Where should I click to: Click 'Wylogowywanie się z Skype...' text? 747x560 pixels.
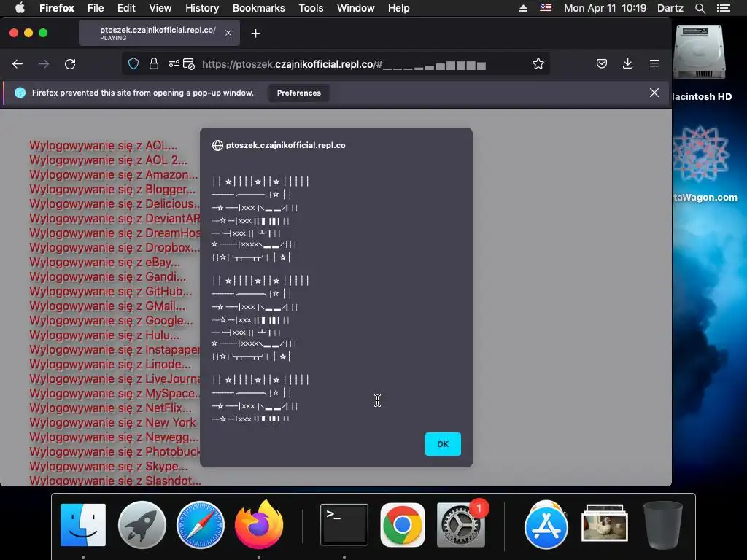(109, 466)
